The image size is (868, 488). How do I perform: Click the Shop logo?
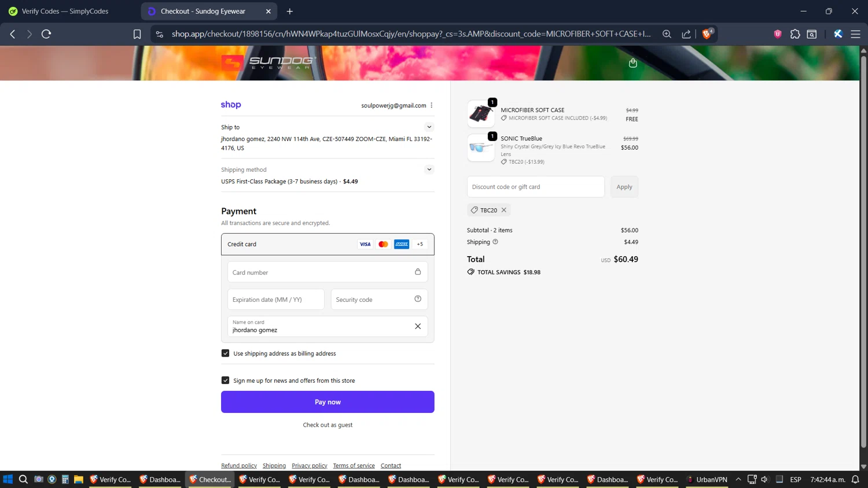[x=231, y=105]
